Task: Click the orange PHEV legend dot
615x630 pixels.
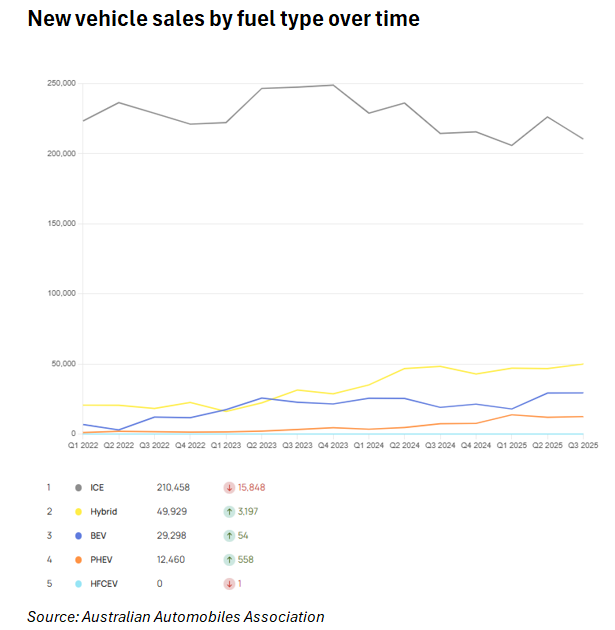Action: click(78, 559)
